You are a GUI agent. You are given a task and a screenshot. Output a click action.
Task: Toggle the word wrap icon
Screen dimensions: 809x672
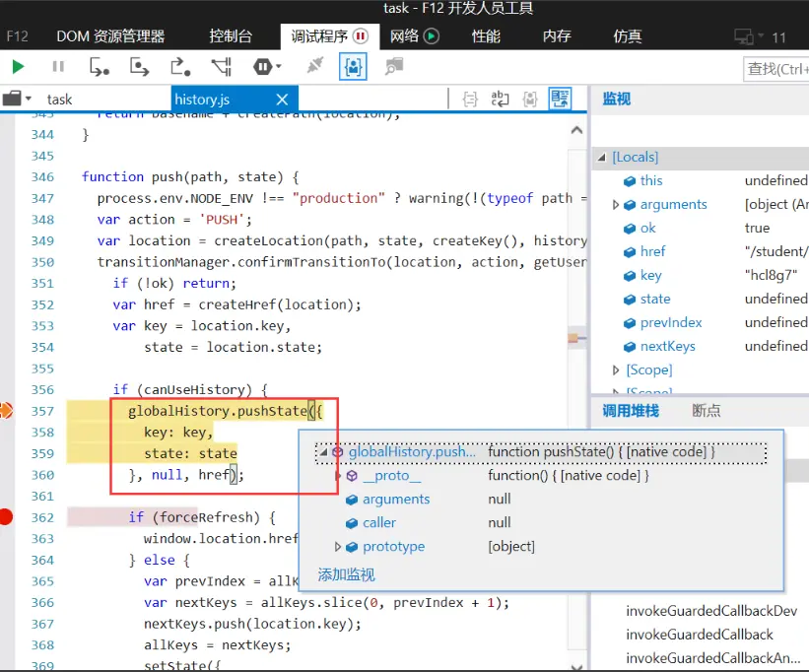[500, 99]
